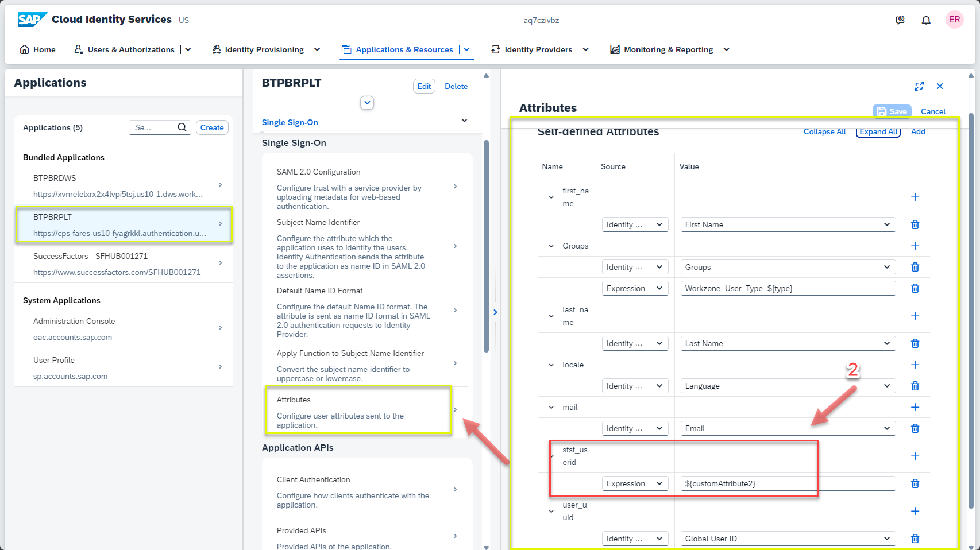980x550 pixels.
Task: Close the Attributes panel
Action: click(940, 86)
